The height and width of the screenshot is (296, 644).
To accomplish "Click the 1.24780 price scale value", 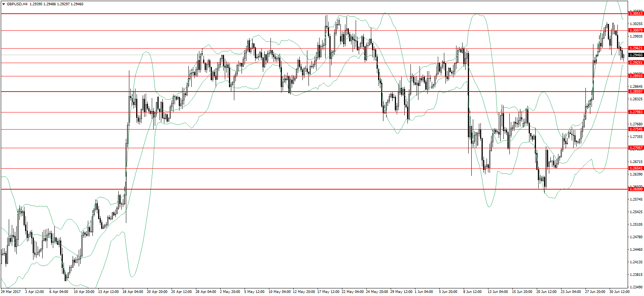I will coord(636,237).
